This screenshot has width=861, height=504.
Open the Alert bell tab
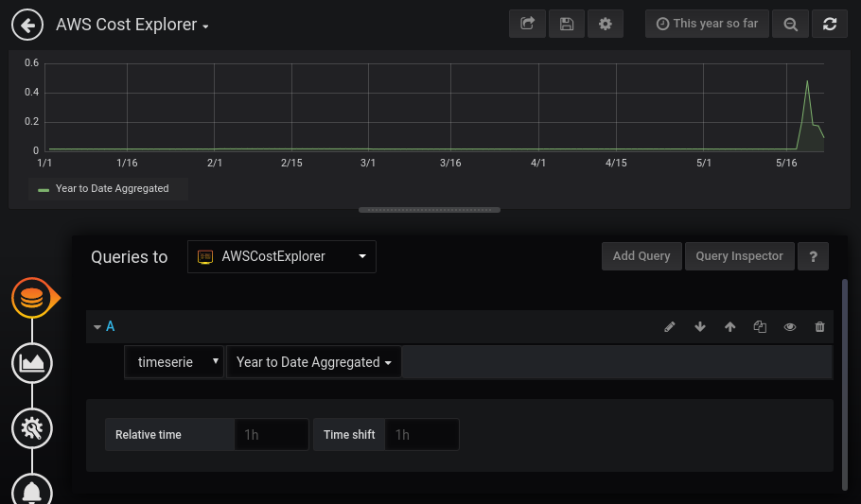click(x=32, y=489)
